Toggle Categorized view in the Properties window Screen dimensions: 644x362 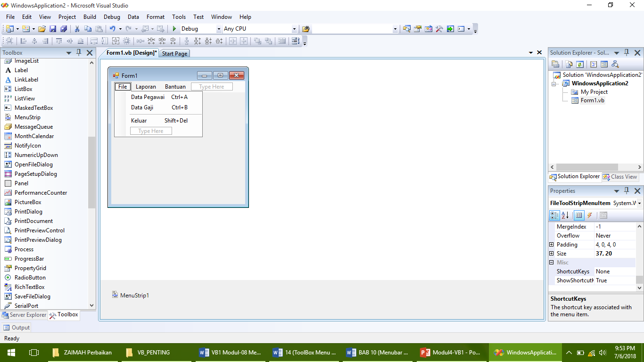554,215
